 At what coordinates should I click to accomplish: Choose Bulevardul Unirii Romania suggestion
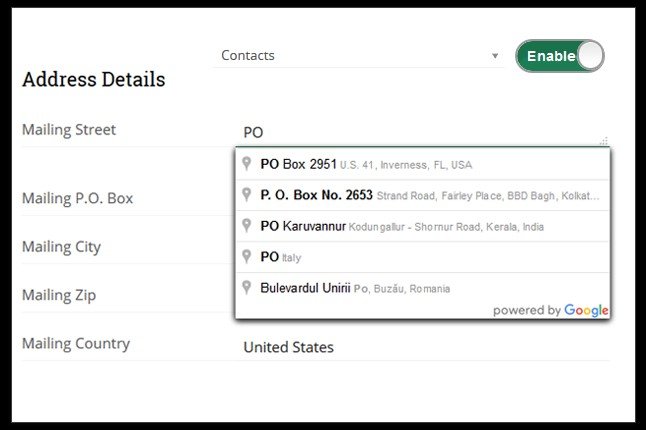tap(423, 288)
